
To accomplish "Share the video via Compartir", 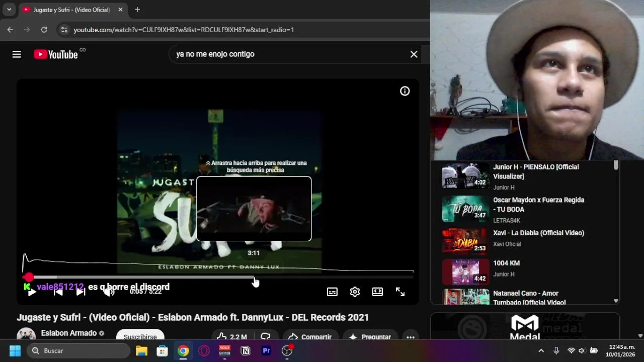I will click(x=310, y=336).
